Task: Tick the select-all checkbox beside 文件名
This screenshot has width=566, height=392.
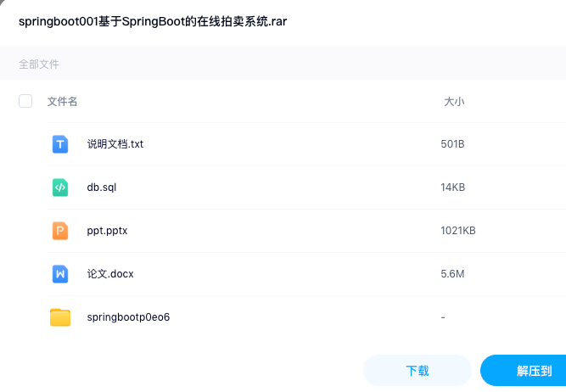Action: tap(25, 101)
